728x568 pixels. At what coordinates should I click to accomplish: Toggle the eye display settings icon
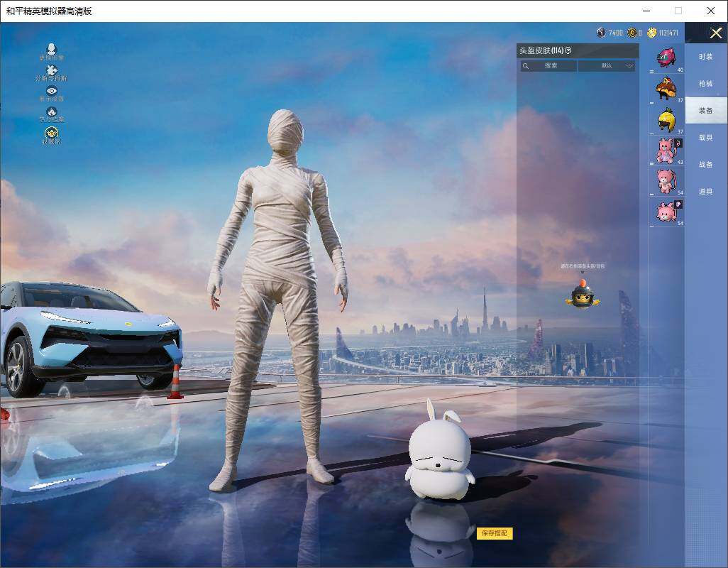tap(52, 91)
